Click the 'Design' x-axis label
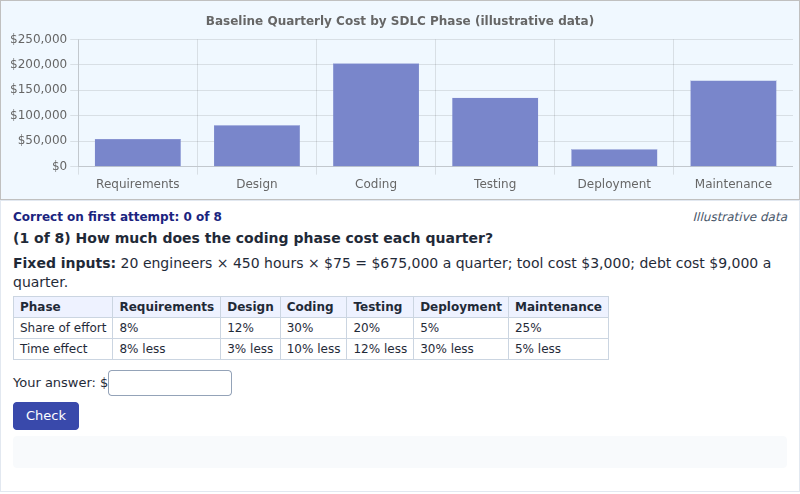800x494 pixels. tap(257, 184)
